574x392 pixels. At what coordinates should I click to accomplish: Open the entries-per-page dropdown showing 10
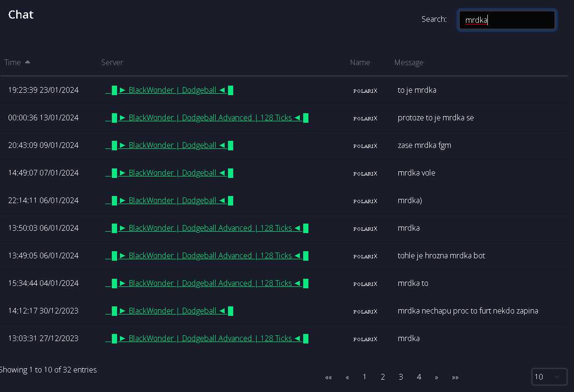click(549, 377)
